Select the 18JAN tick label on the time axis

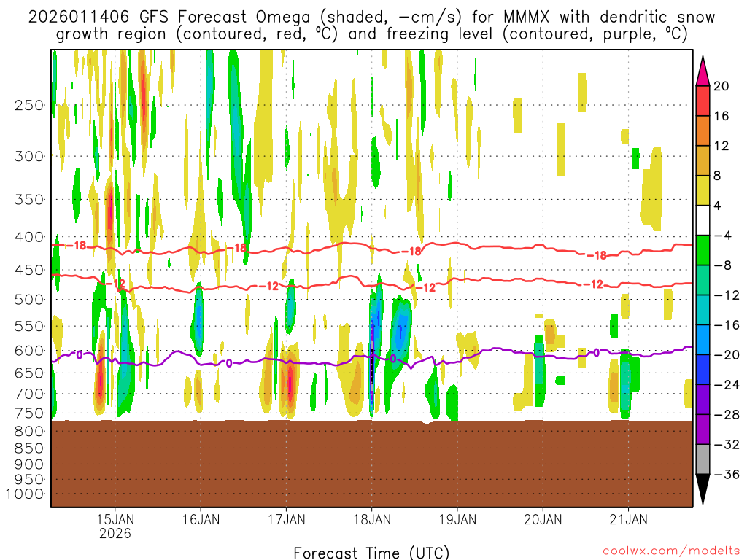point(371,519)
